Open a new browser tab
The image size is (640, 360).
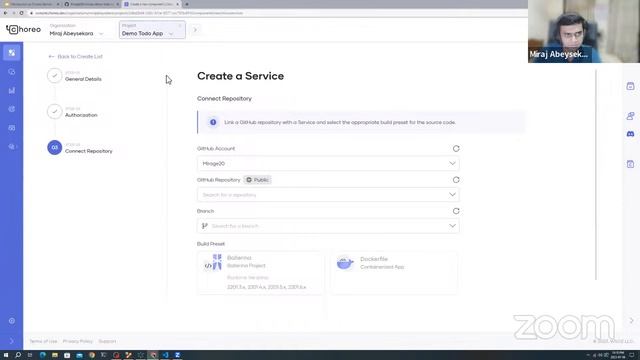pos(187,4)
